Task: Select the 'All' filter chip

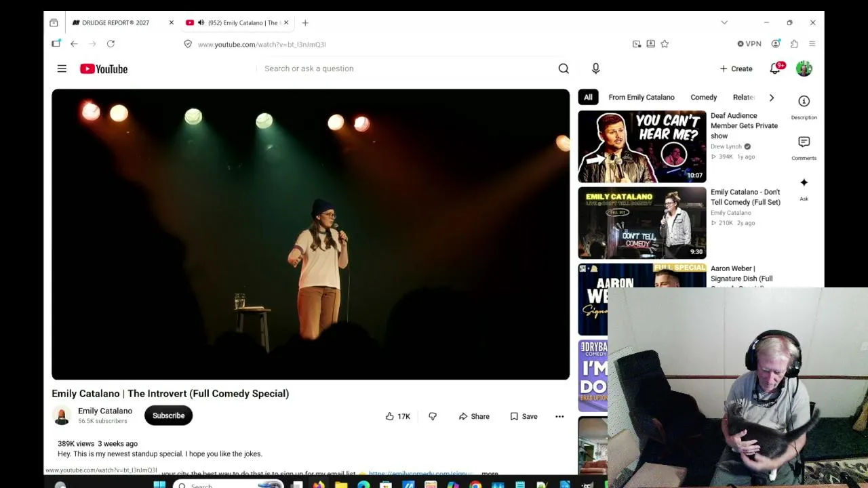Action: tap(588, 98)
